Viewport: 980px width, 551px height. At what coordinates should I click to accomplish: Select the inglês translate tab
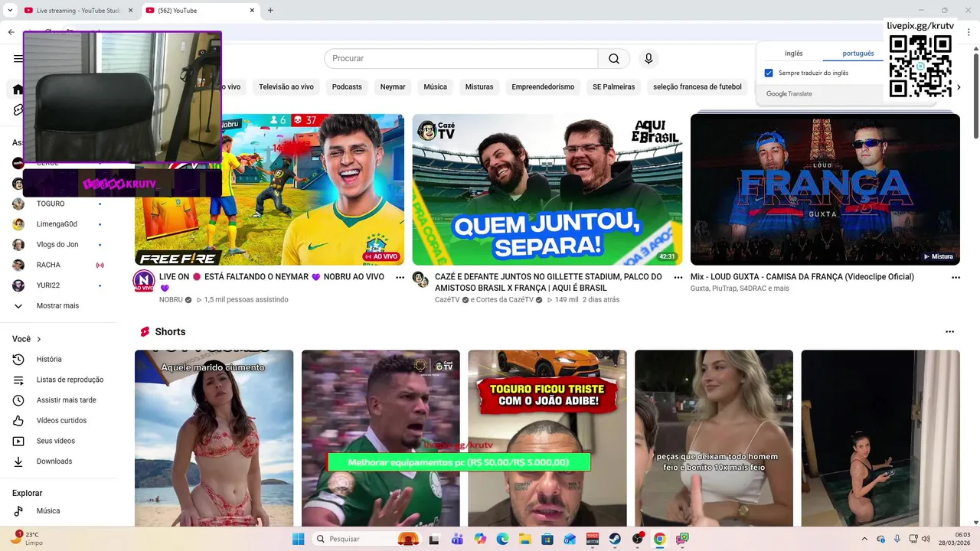tap(793, 54)
